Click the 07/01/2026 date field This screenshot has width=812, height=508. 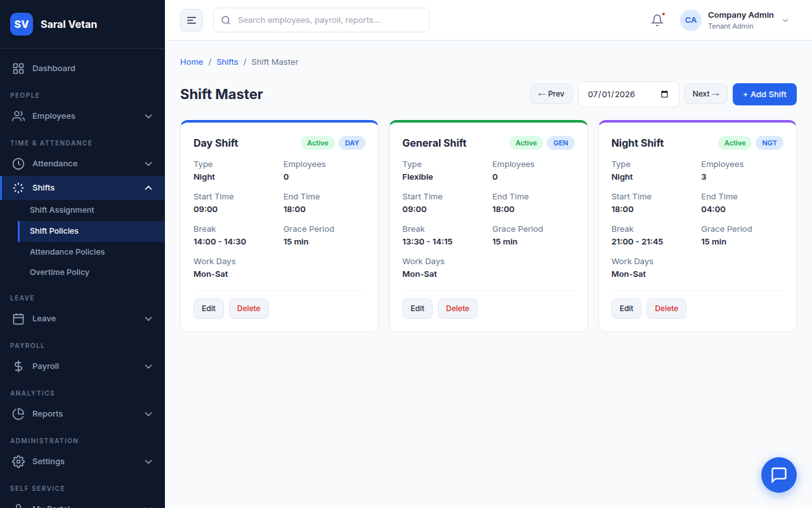[x=628, y=94]
